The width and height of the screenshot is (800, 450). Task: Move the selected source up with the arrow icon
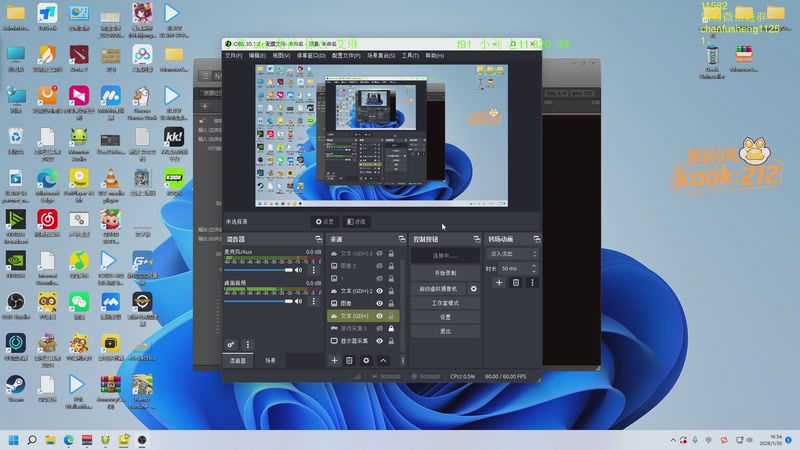click(382, 360)
